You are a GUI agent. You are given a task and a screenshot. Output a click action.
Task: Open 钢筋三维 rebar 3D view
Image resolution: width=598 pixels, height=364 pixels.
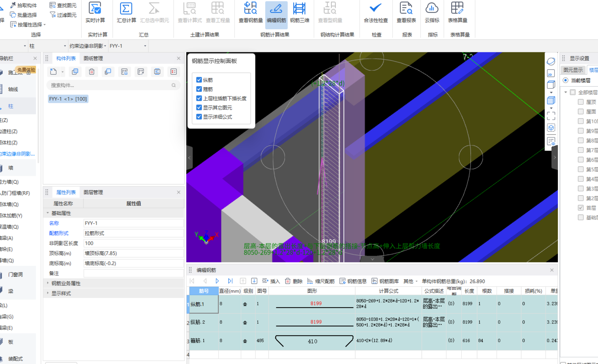pyautogui.click(x=300, y=13)
